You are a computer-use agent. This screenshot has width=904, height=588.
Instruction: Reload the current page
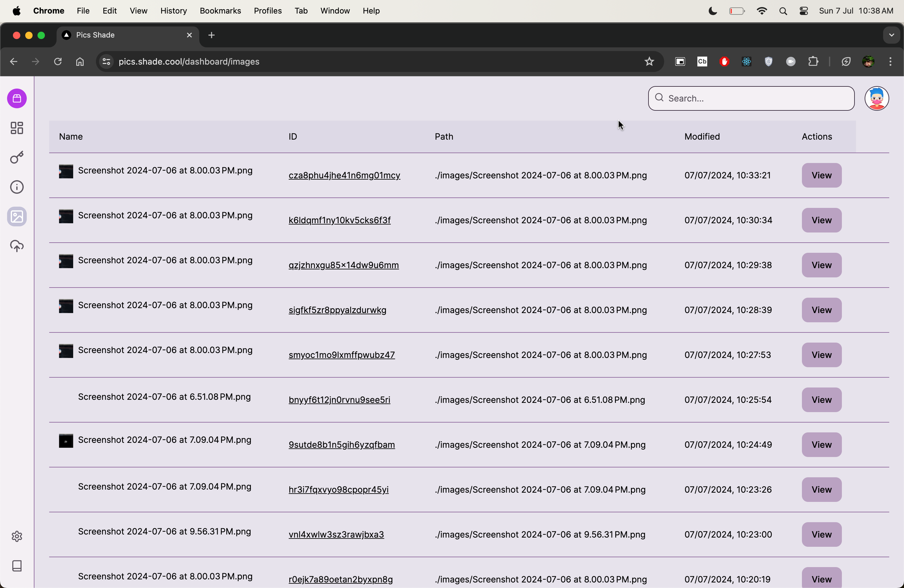click(58, 62)
